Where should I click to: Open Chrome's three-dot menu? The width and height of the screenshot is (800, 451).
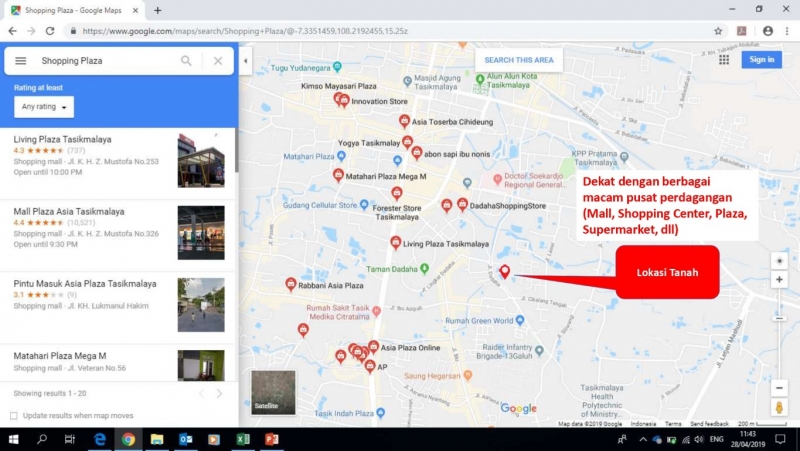[787, 31]
